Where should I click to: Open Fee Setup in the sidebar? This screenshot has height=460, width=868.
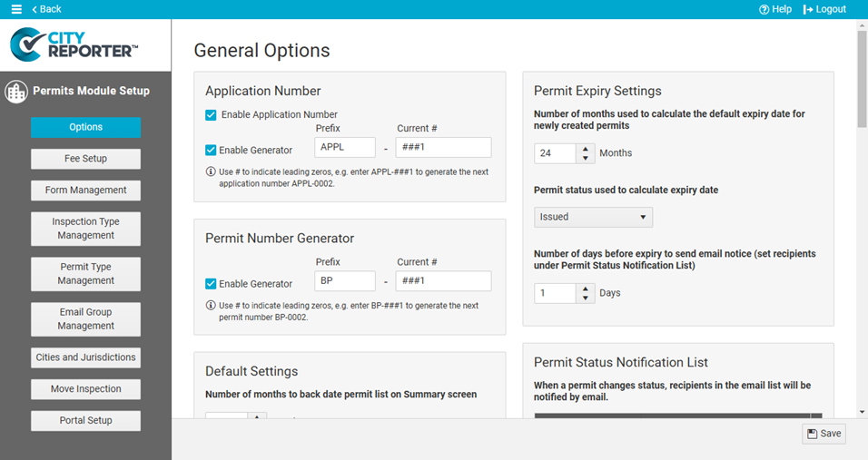(x=86, y=159)
